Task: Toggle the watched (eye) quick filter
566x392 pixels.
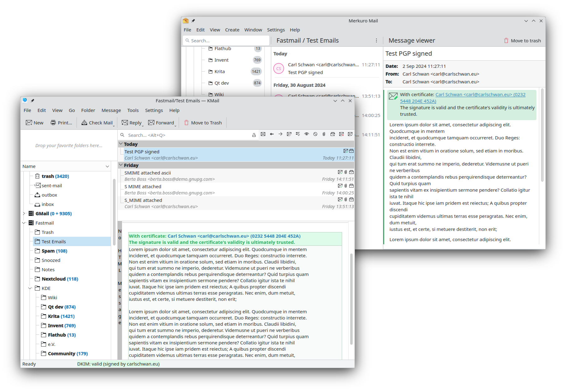Action: point(307,134)
